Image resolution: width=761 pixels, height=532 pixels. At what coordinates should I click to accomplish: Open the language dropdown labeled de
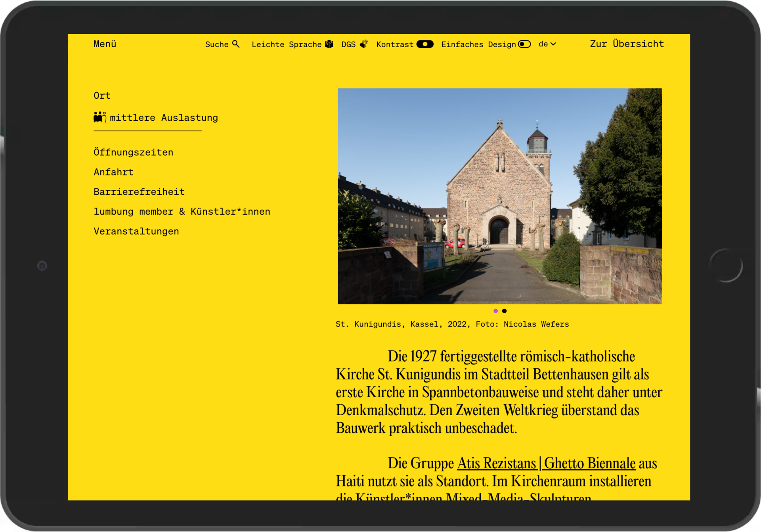click(x=547, y=44)
